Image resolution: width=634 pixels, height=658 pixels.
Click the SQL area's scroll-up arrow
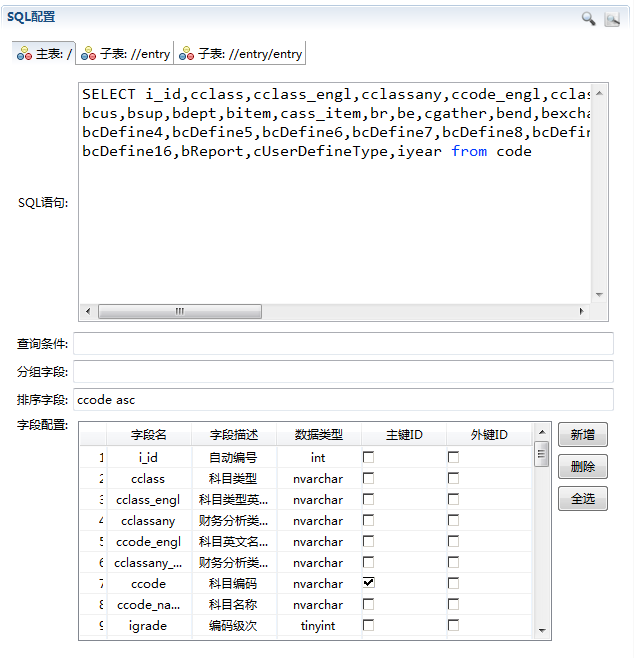tap(599, 93)
